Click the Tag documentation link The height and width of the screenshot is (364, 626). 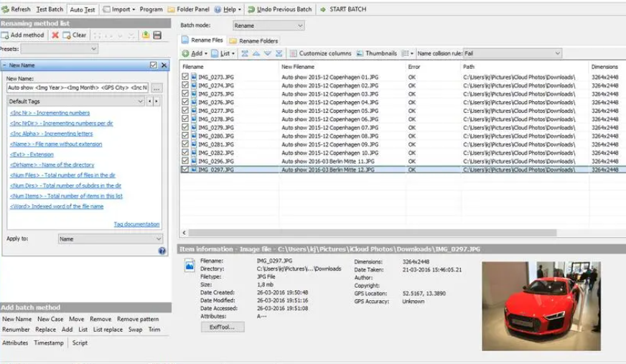tap(136, 224)
